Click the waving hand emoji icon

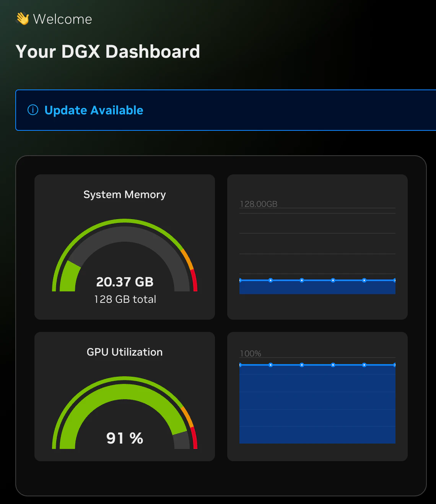click(x=23, y=19)
